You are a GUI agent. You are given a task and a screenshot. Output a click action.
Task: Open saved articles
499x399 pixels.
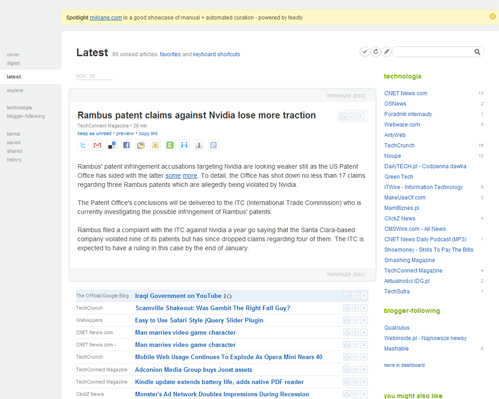pyautogui.click(x=14, y=142)
